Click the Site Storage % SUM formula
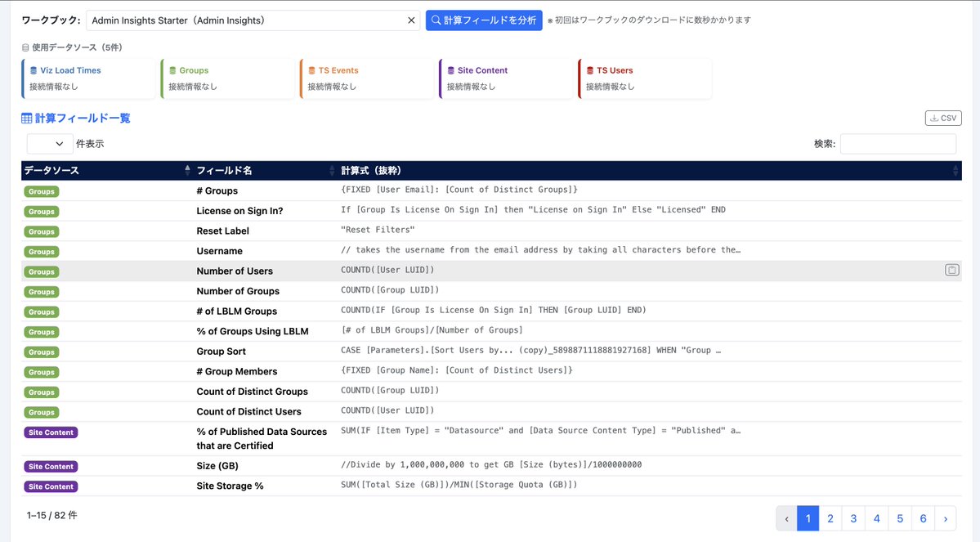This screenshot has width=980, height=542. click(x=459, y=485)
